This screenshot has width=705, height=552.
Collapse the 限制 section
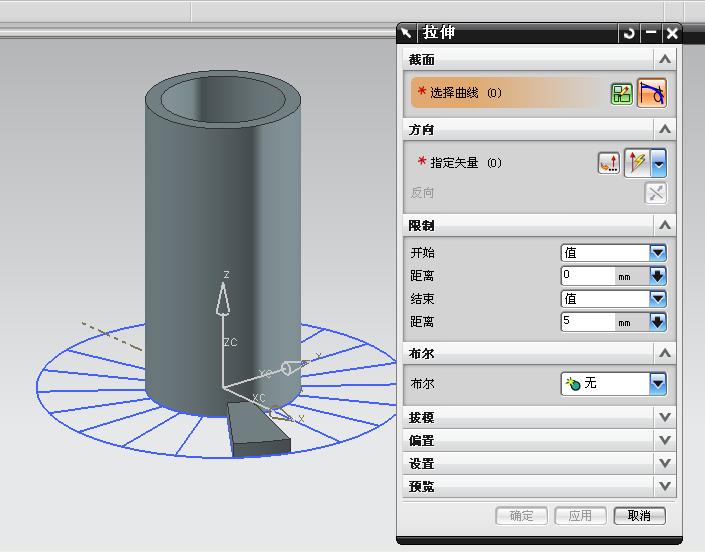pyautogui.click(x=665, y=225)
